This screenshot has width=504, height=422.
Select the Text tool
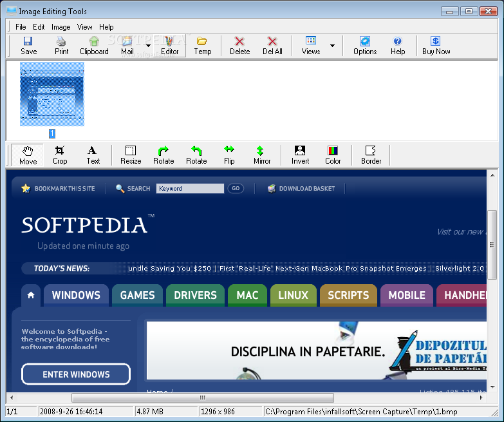coord(93,155)
